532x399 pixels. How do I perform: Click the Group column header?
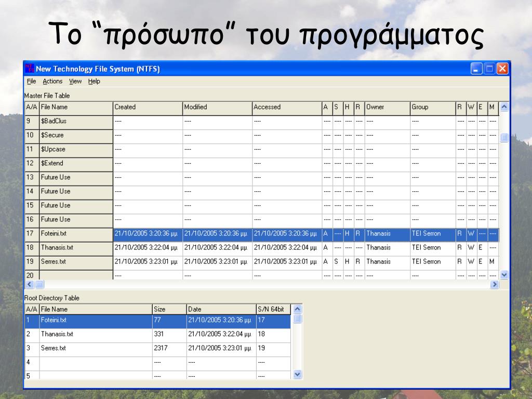(x=433, y=108)
